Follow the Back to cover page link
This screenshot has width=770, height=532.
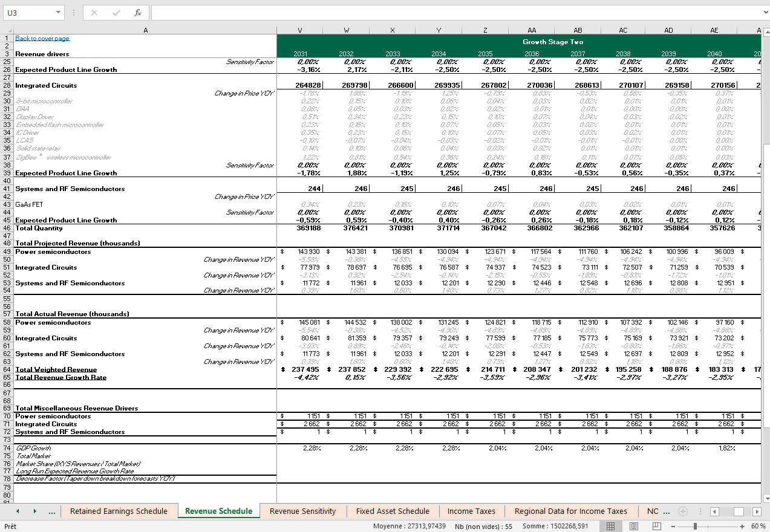pos(42,38)
